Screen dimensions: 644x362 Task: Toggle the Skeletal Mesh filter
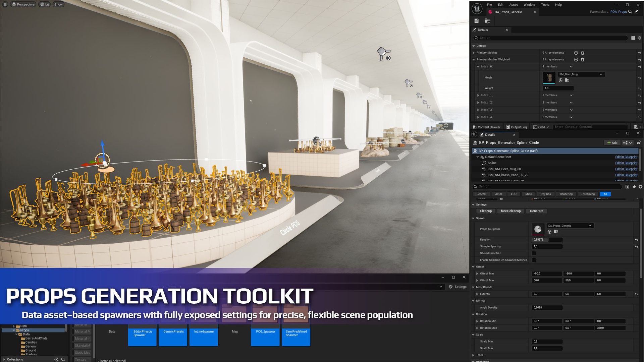pos(82,346)
